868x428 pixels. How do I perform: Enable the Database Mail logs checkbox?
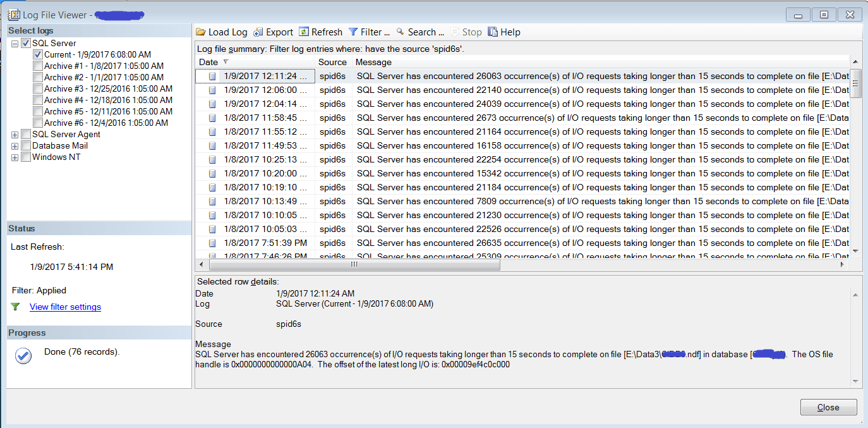coord(26,146)
